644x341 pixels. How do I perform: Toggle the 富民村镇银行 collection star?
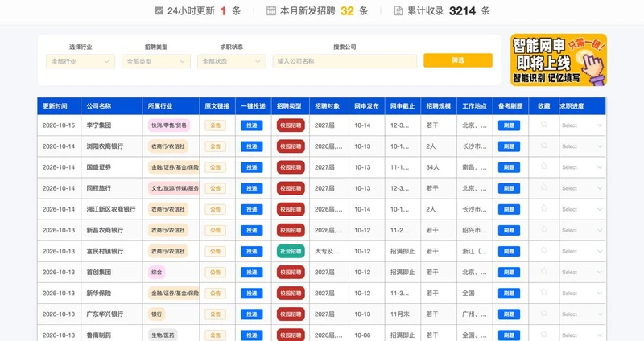[x=544, y=250]
